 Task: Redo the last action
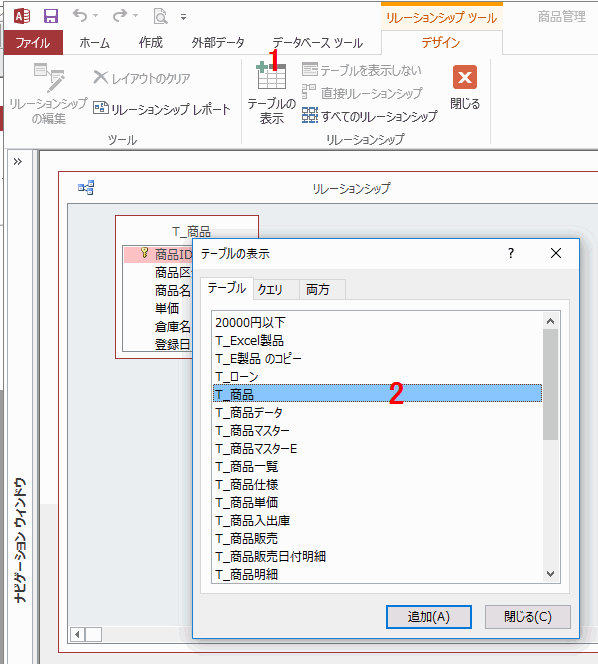[x=120, y=16]
